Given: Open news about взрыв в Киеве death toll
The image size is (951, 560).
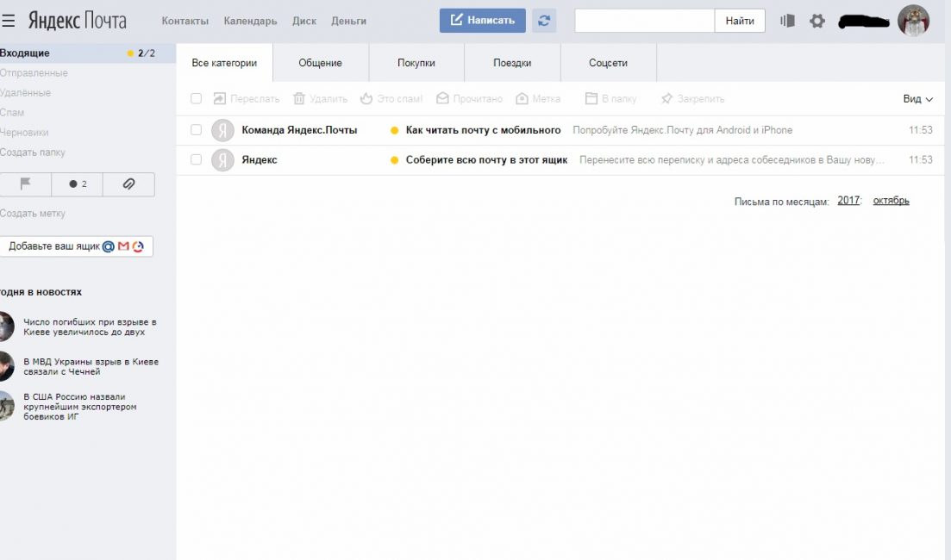Looking at the screenshot, I should 90,327.
